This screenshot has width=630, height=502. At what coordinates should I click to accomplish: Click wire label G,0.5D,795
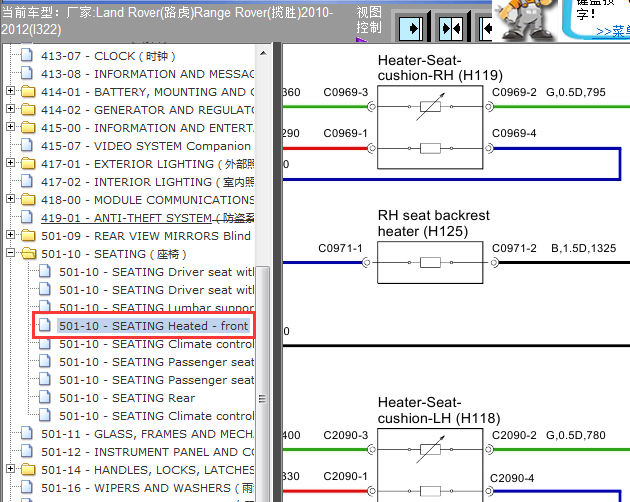click(x=575, y=92)
